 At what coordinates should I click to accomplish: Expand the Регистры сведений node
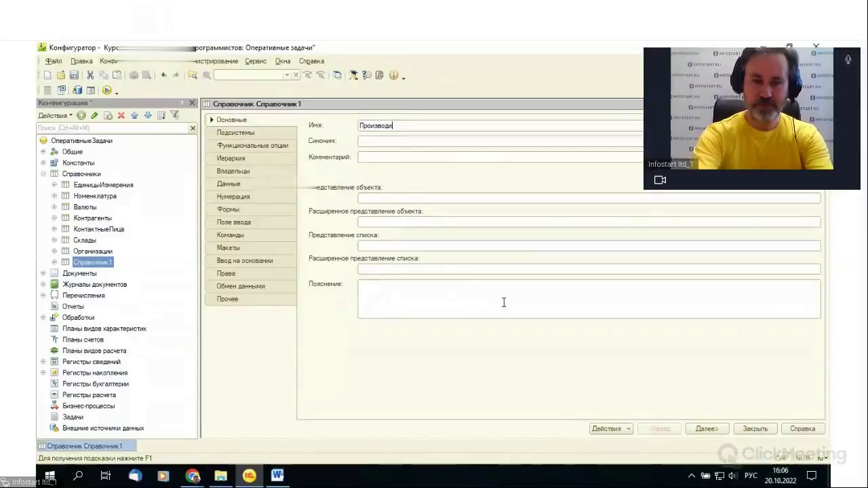(x=43, y=362)
